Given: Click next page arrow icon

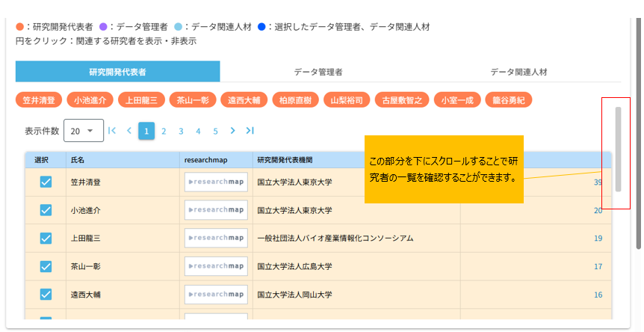Looking at the screenshot, I should (232, 131).
